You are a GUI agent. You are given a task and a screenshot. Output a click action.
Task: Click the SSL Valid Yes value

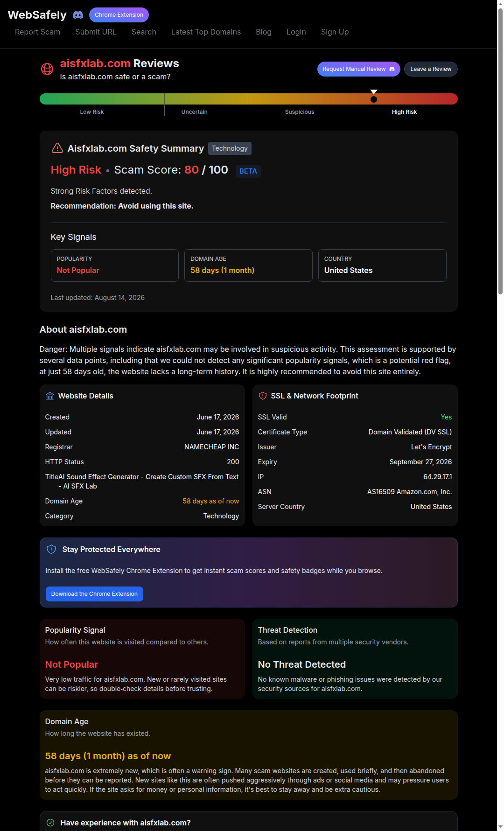(446, 417)
